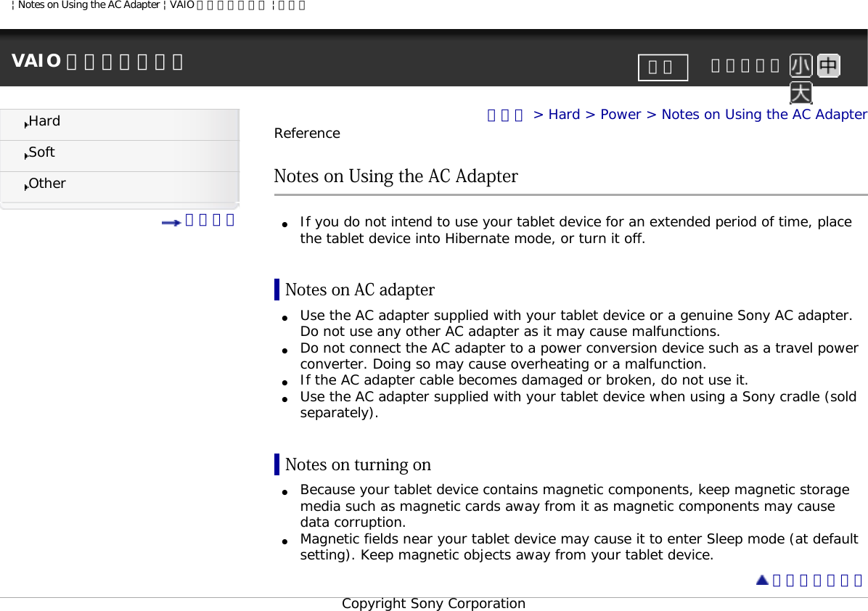Click the bullet about Sleep mode magnetic fields
Screen dimensions: 868x611
pyautogui.click(x=579, y=547)
